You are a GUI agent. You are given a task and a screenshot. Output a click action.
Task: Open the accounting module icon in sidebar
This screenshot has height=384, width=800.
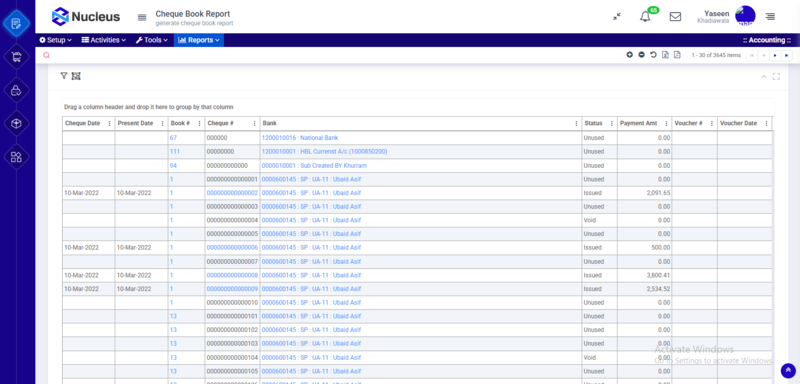(x=16, y=23)
